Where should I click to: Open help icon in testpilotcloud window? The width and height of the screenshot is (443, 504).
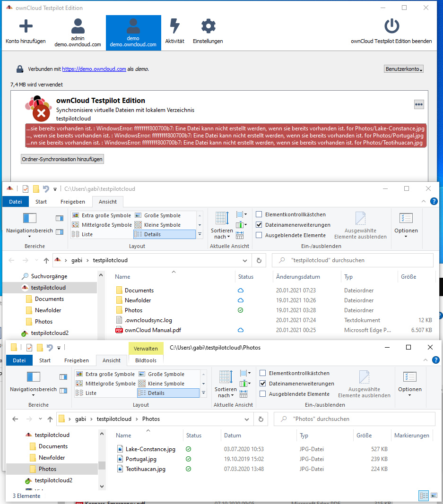tap(434, 202)
